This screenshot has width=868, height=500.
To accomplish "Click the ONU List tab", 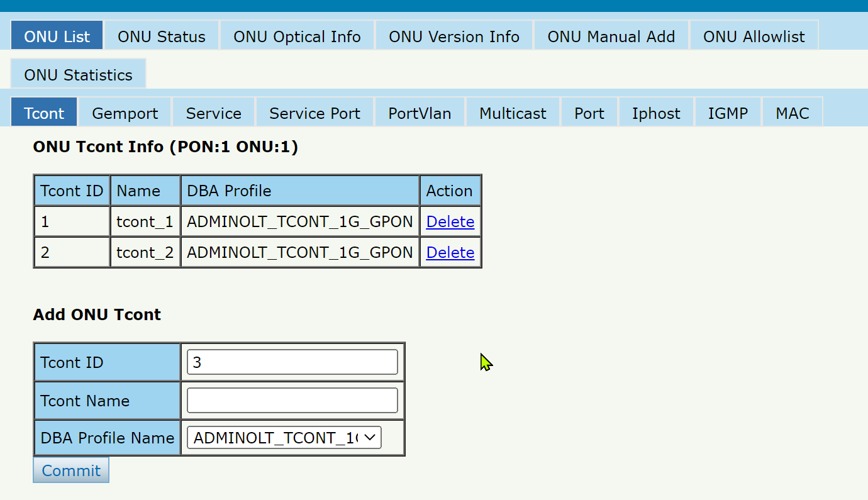I will (57, 36).
